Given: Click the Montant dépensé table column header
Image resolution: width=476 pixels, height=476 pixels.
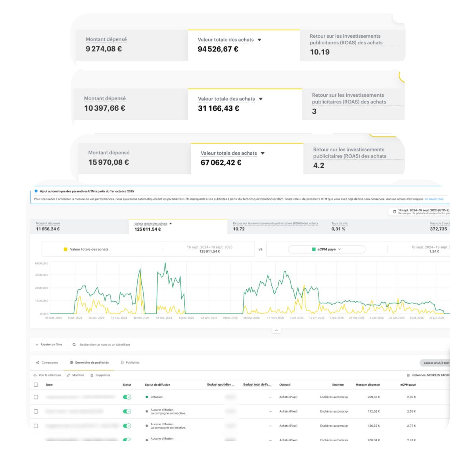Looking at the screenshot, I should [x=368, y=385].
